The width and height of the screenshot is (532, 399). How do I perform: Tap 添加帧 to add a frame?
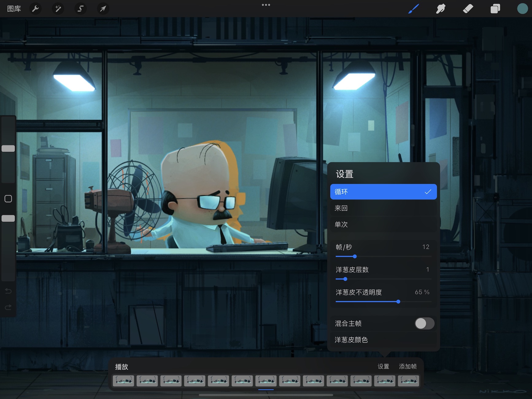(408, 366)
